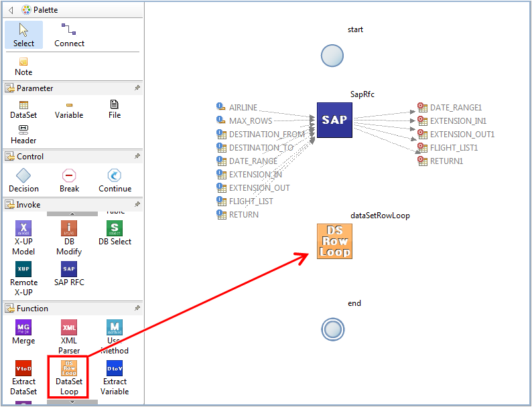Click Invoke drawer scroll-up arrow
Viewport: 532px width, 407px height.
pyautogui.click(x=72, y=214)
